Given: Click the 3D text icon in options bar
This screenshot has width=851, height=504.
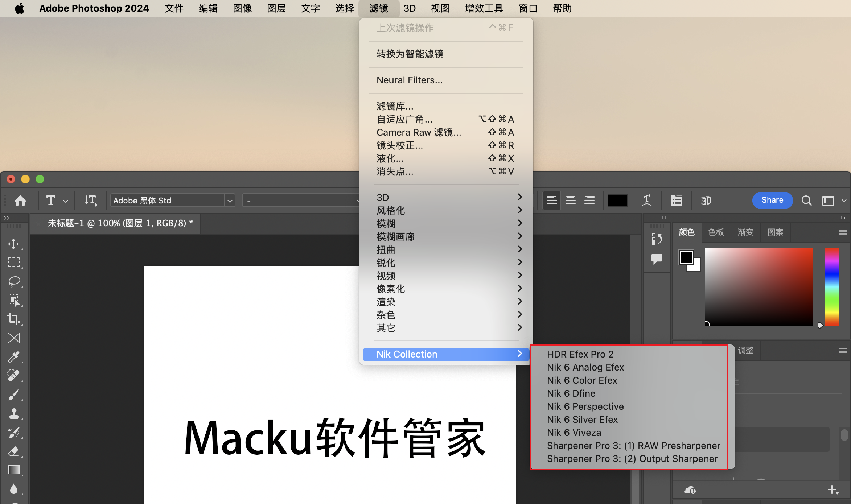Looking at the screenshot, I should [706, 201].
